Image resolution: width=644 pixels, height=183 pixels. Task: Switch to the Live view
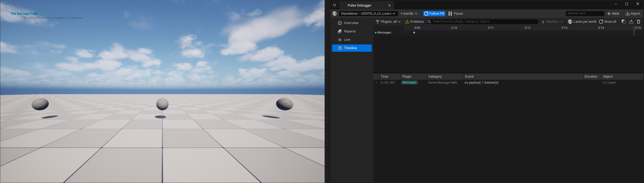click(x=351, y=40)
